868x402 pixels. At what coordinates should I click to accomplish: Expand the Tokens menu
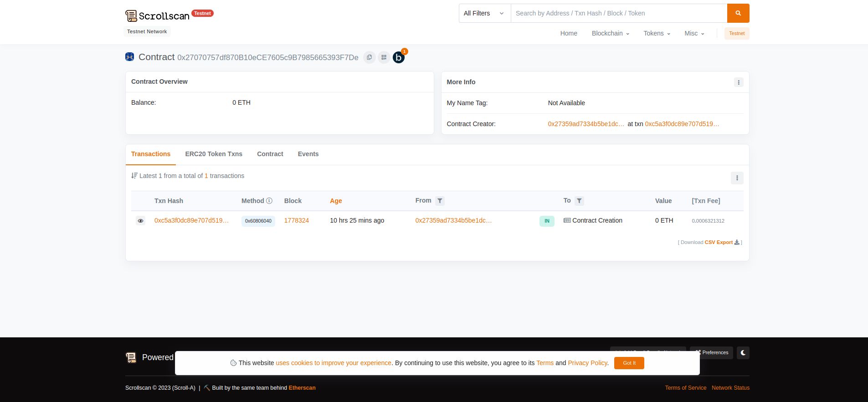click(657, 33)
